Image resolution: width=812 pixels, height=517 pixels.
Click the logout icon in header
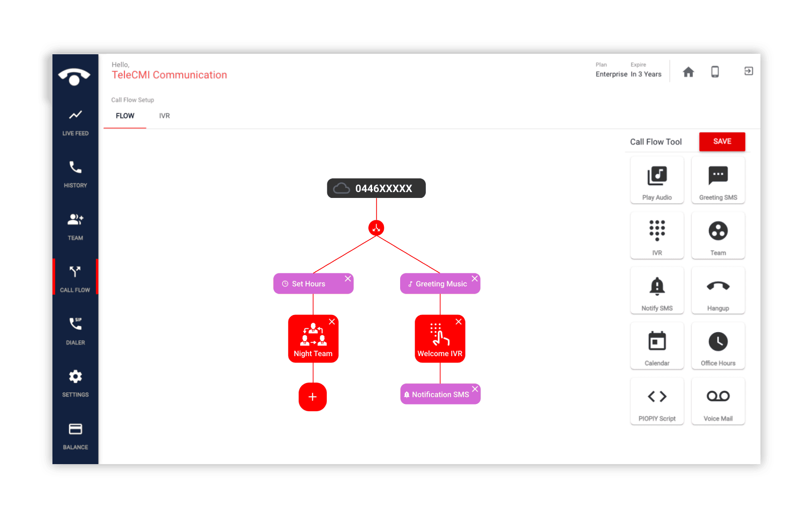pos(749,71)
